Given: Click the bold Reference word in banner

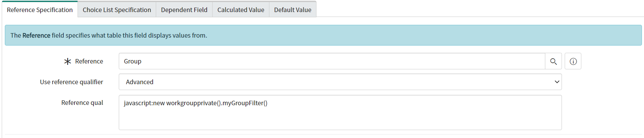Looking at the screenshot, I should (36, 35).
